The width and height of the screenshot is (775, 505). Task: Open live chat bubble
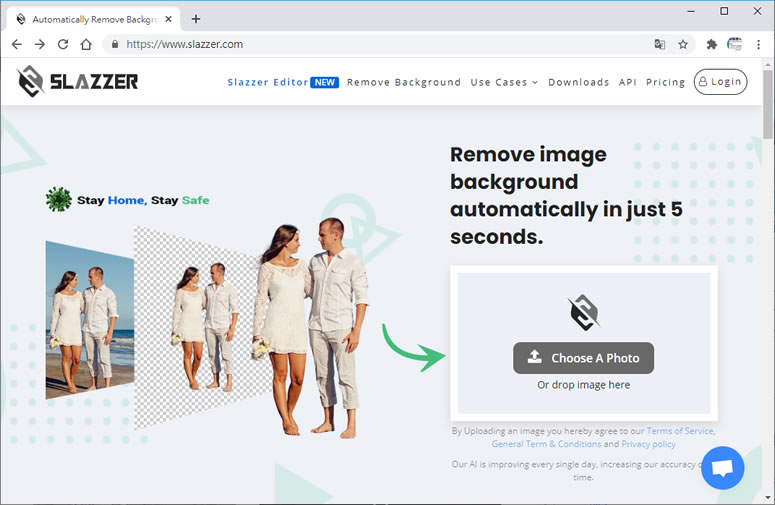point(722,467)
